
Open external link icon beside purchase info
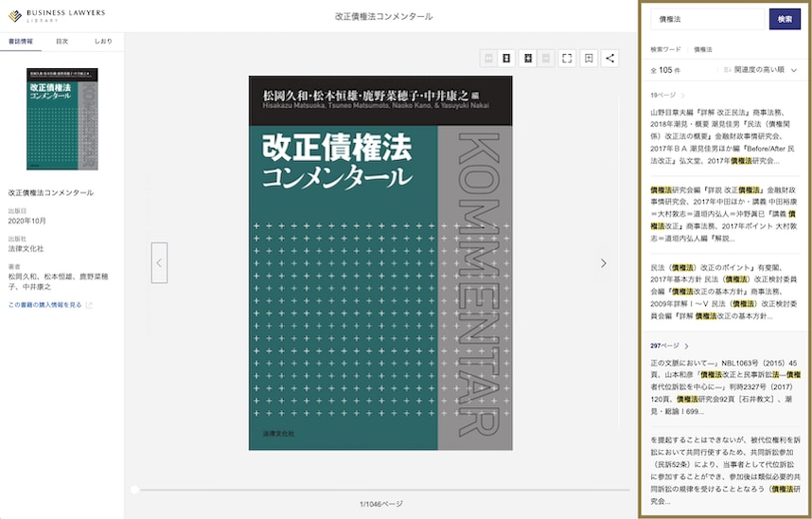[89, 305]
